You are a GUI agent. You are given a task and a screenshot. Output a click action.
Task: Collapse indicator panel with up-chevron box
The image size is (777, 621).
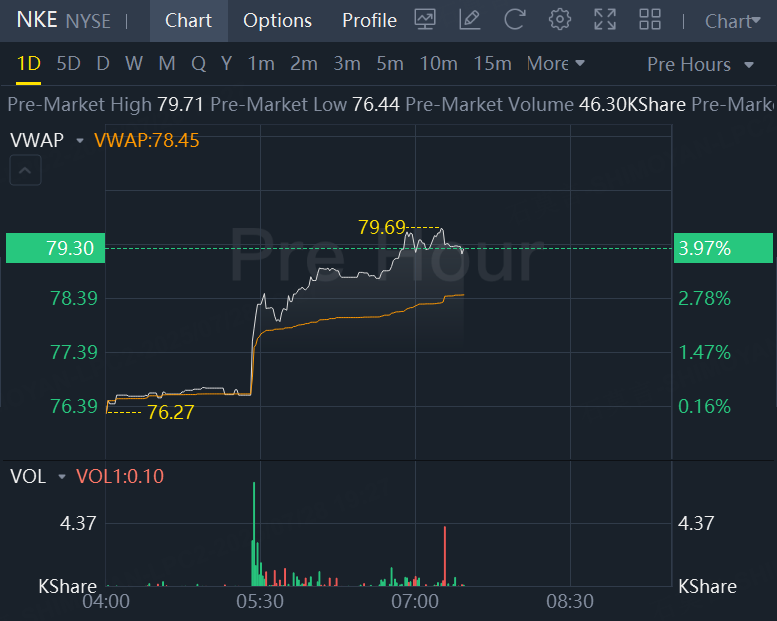(x=25, y=170)
